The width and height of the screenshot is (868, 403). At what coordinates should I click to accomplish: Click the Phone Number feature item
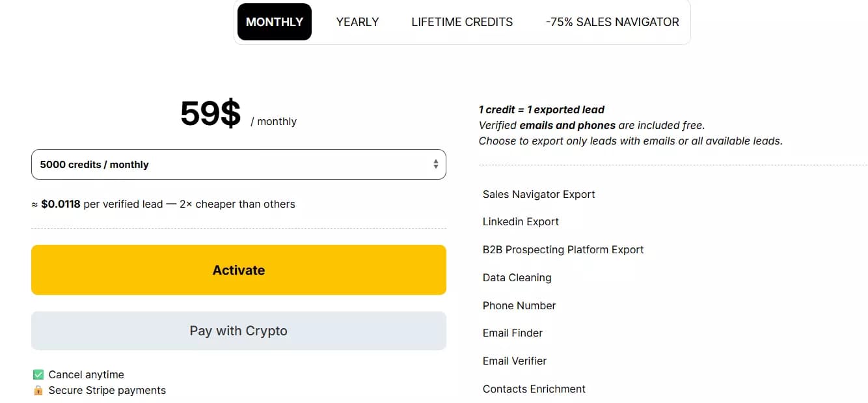pyautogui.click(x=519, y=305)
